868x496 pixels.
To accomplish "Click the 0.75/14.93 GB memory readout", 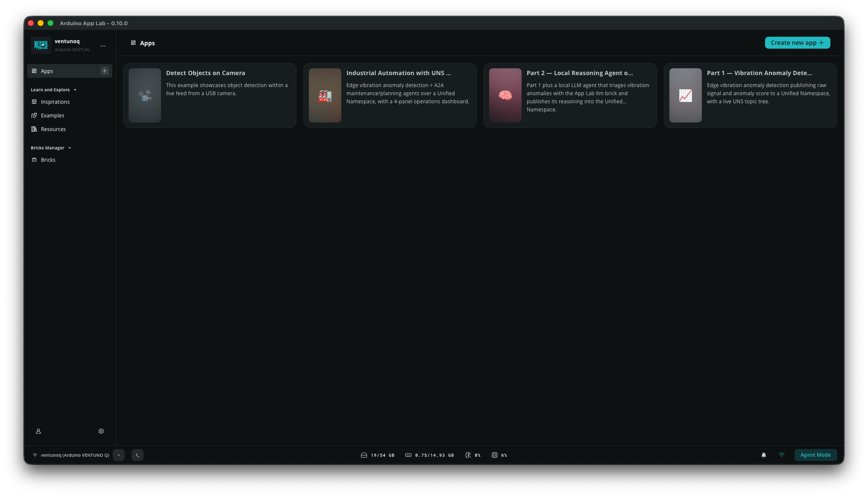I will click(434, 455).
